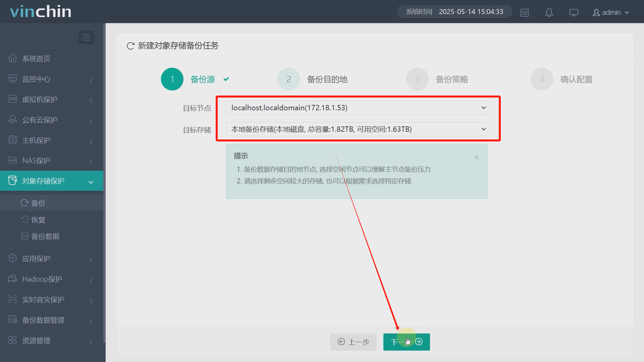
Task: Click the refresh icon beside page title
Action: [x=130, y=46]
